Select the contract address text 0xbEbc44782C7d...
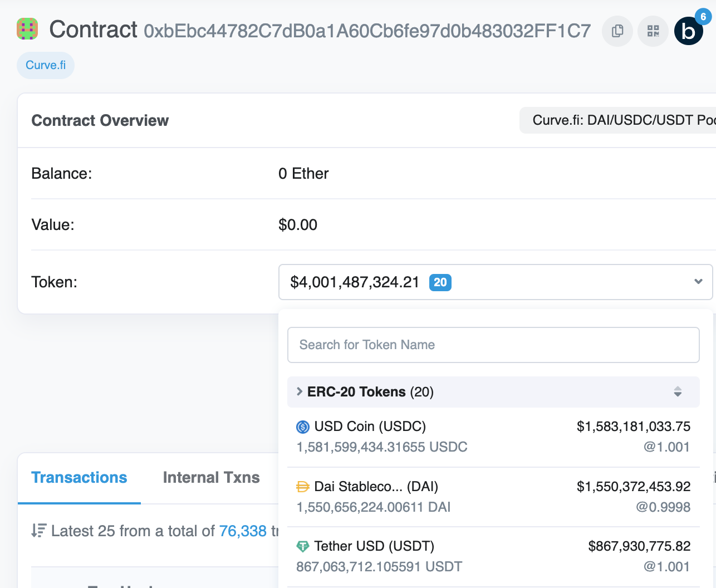Screen dimensions: 716x588 click(367, 31)
